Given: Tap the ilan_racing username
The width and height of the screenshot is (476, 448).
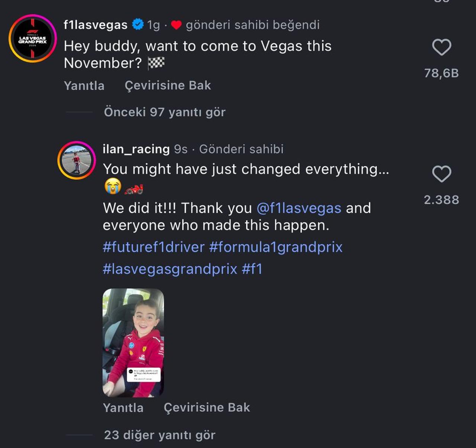Looking at the screenshot, I should point(136,149).
